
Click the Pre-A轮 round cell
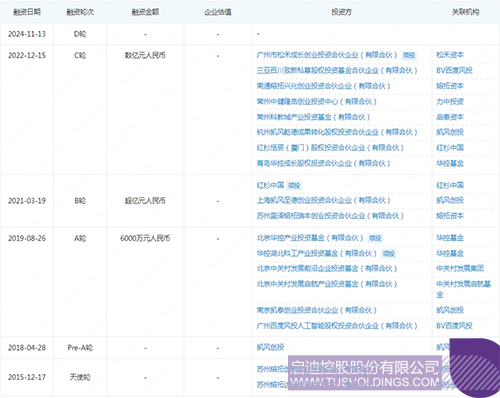80,348
